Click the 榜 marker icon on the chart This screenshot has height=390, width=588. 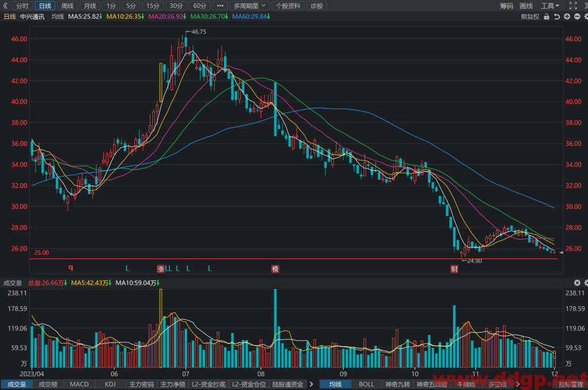[x=275, y=269]
